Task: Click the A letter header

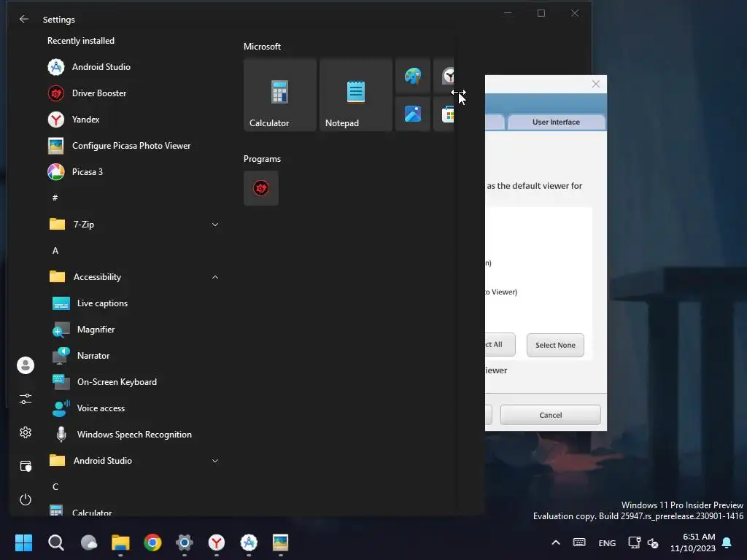Action: [55, 251]
